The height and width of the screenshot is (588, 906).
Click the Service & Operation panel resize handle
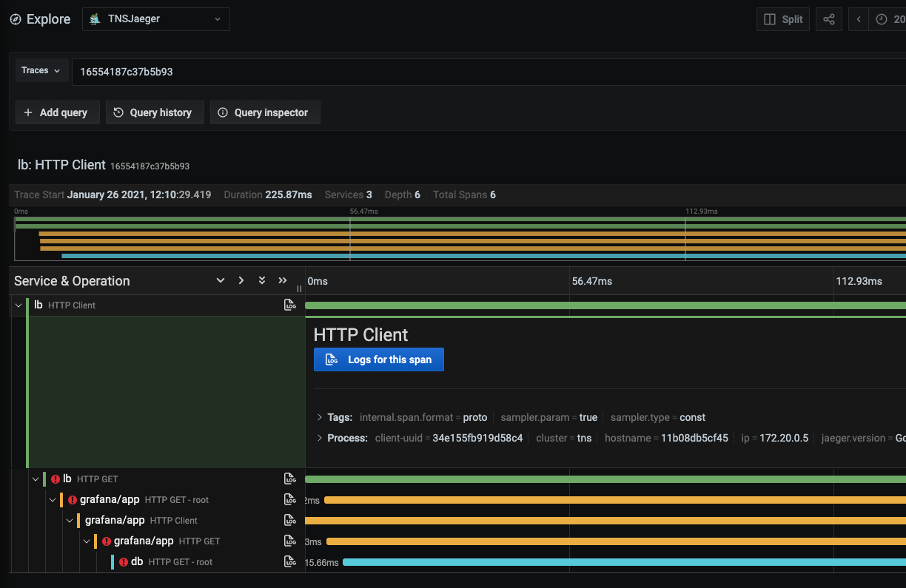pos(299,288)
